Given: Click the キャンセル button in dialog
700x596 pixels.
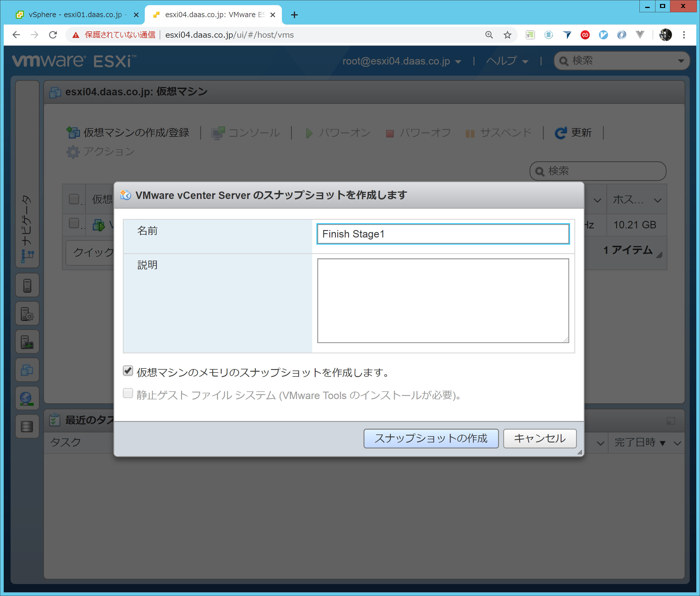Looking at the screenshot, I should point(539,438).
